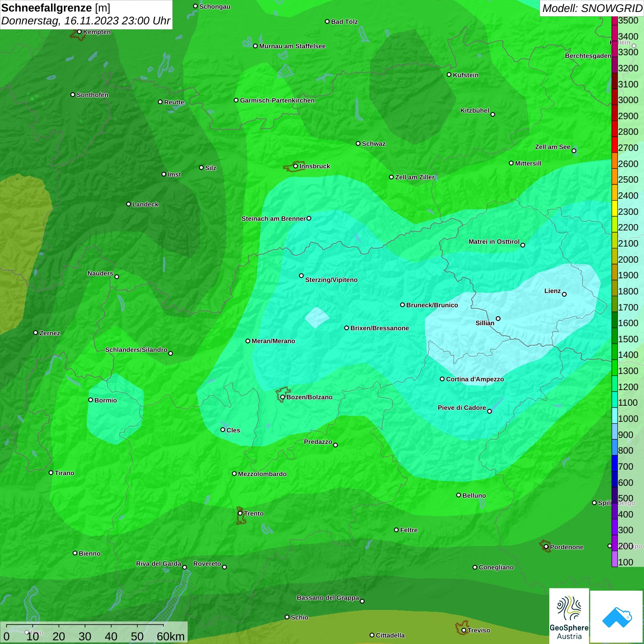This screenshot has height=644, width=644.
Task: Click the Landeck location dot
Action: coord(128,204)
